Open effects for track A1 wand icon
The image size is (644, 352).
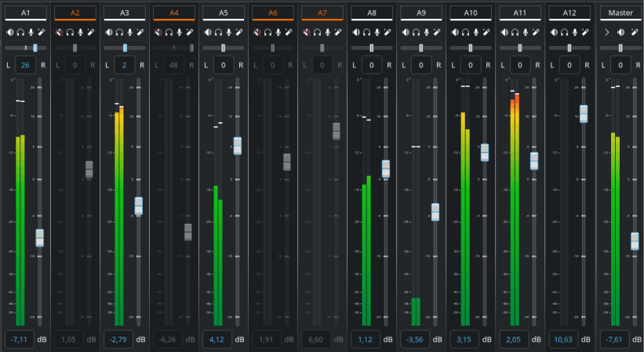tap(41, 32)
